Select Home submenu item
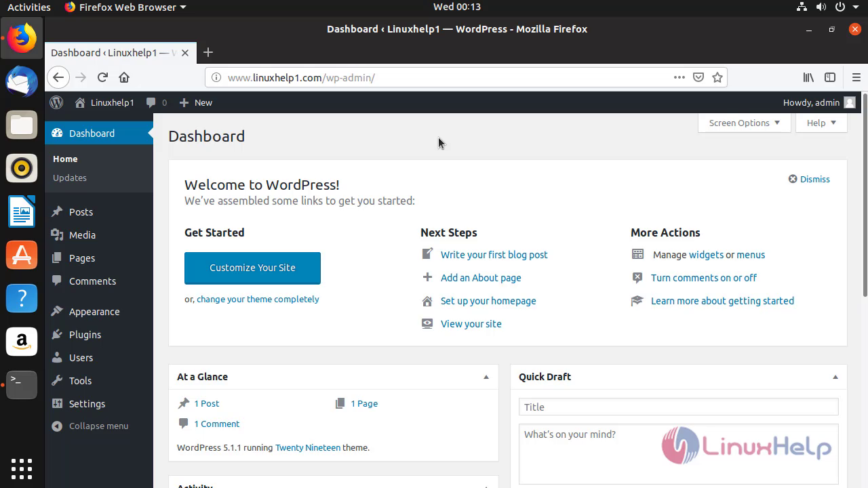This screenshot has height=488, width=868. click(x=65, y=159)
